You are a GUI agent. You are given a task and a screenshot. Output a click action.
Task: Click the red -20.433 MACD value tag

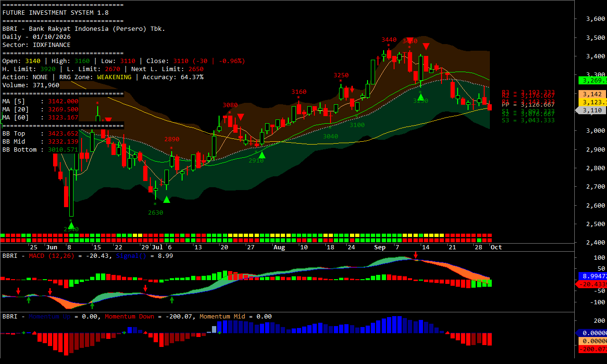591,284
